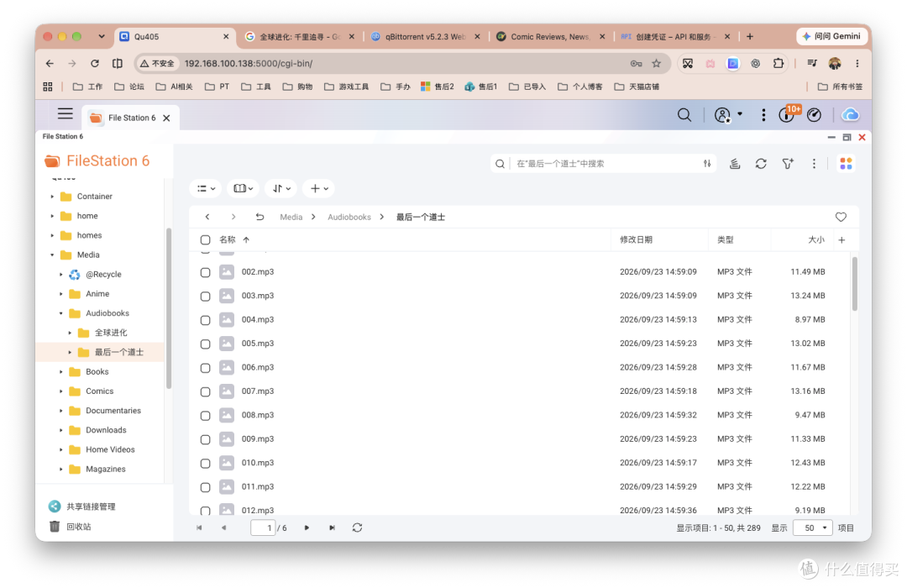Expand the Container folder tree node
The image size is (907, 588).
[x=52, y=197]
